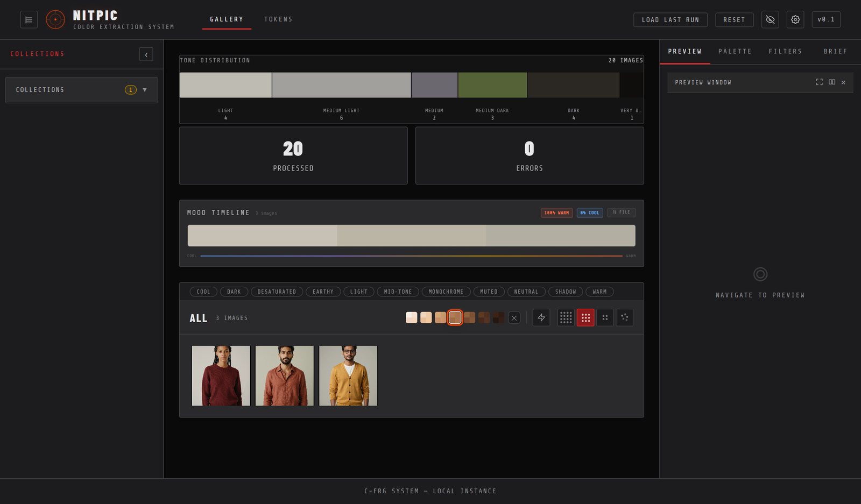The image size is (861, 504).
Task: Click the Reset button
Action: (734, 20)
